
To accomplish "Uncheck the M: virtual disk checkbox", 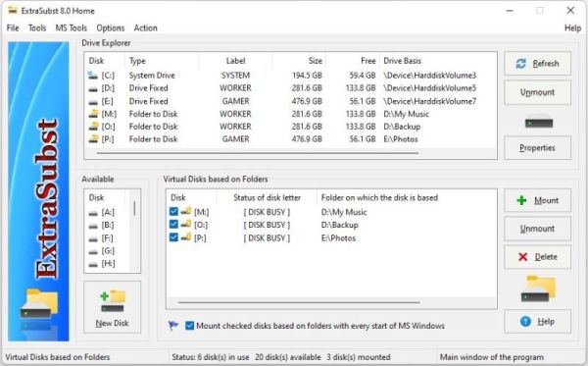I will 173,211.
